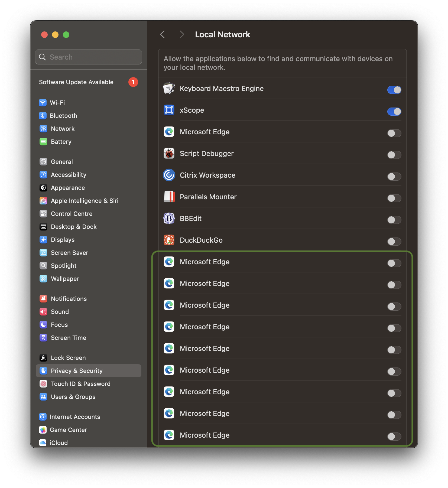Click the "Local Network" page title
Image resolution: width=448 pixels, height=488 pixels.
tap(223, 34)
